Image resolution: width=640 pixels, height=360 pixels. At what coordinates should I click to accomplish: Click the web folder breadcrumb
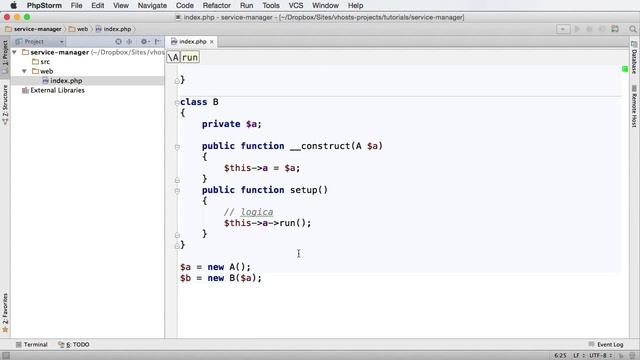tap(78, 29)
